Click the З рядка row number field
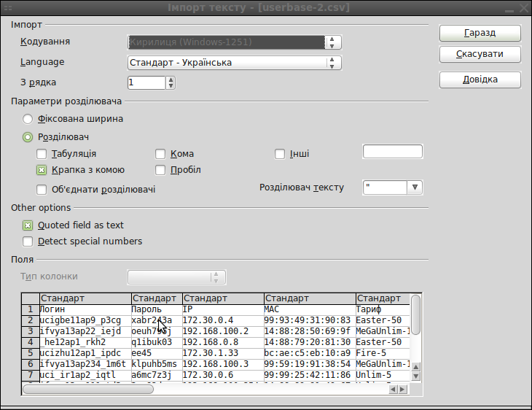 pyautogui.click(x=146, y=83)
